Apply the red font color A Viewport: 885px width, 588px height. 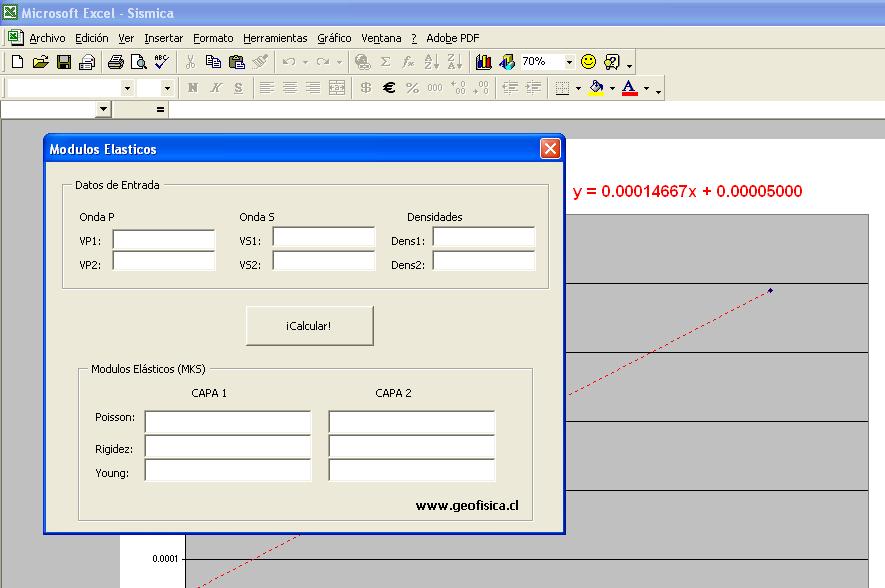[x=629, y=87]
